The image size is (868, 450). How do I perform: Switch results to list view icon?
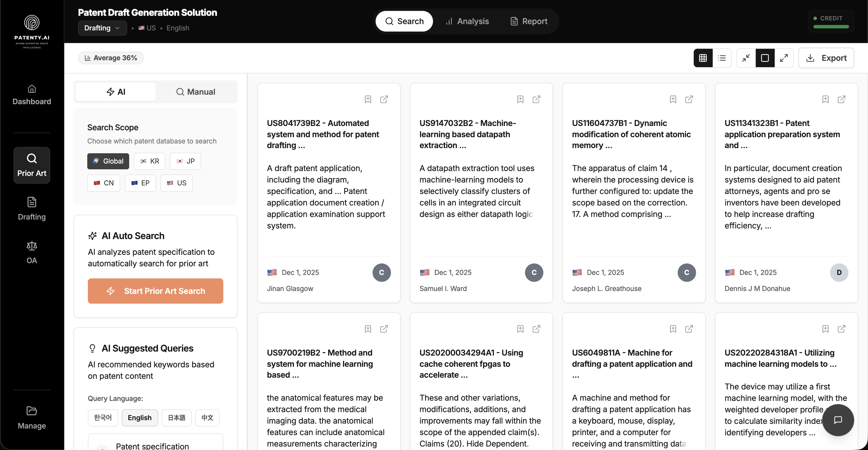(x=722, y=58)
